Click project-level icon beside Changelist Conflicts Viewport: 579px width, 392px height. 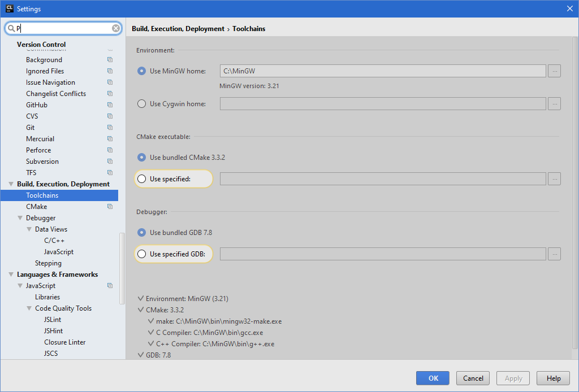click(110, 93)
